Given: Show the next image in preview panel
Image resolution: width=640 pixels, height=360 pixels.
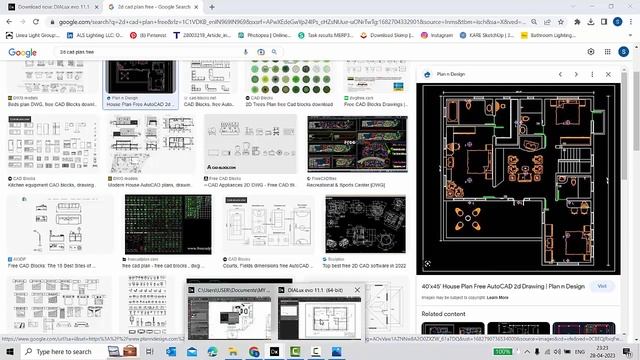Looking at the screenshot, I should (576, 74).
